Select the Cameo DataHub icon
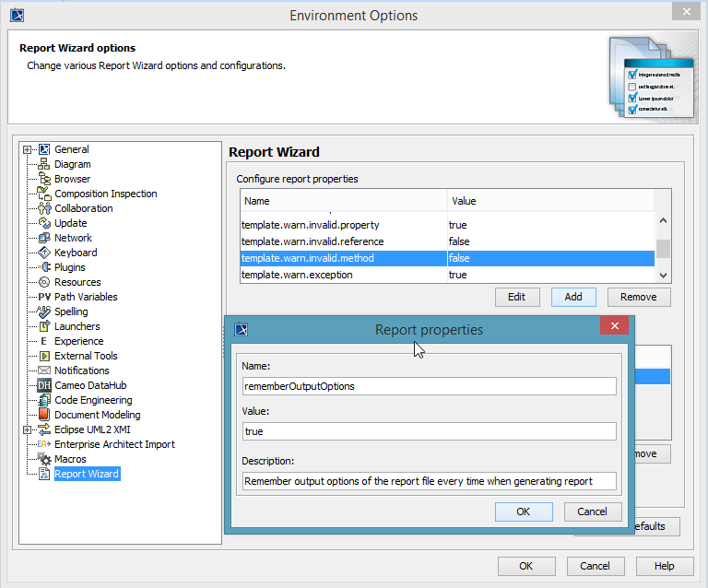 pyautogui.click(x=44, y=385)
